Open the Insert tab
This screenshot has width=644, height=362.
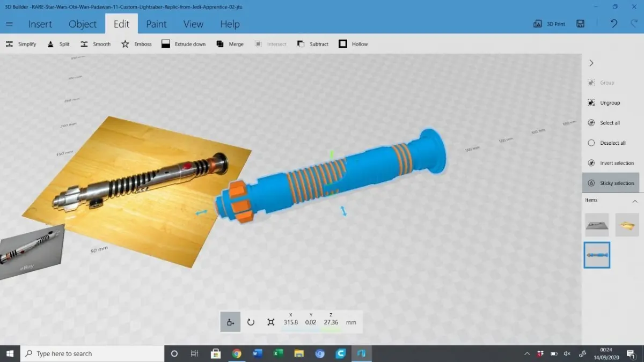point(40,24)
